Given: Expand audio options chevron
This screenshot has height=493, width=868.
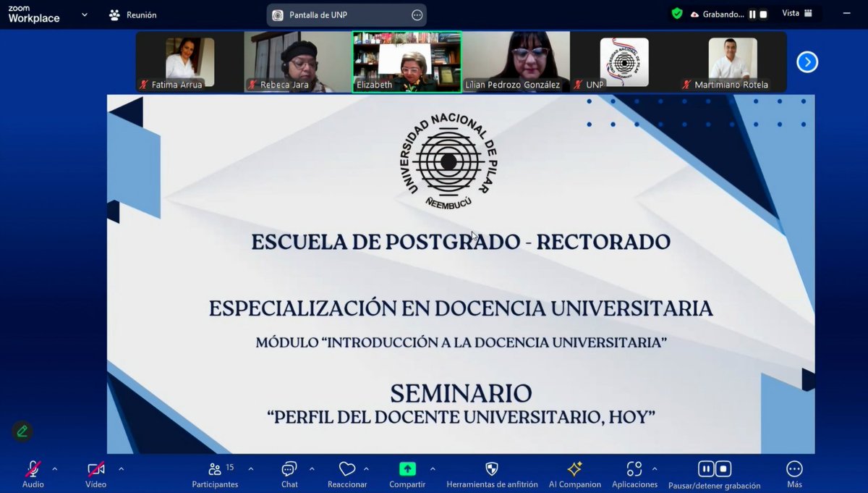Looking at the screenshot, I should pos(54,469).
